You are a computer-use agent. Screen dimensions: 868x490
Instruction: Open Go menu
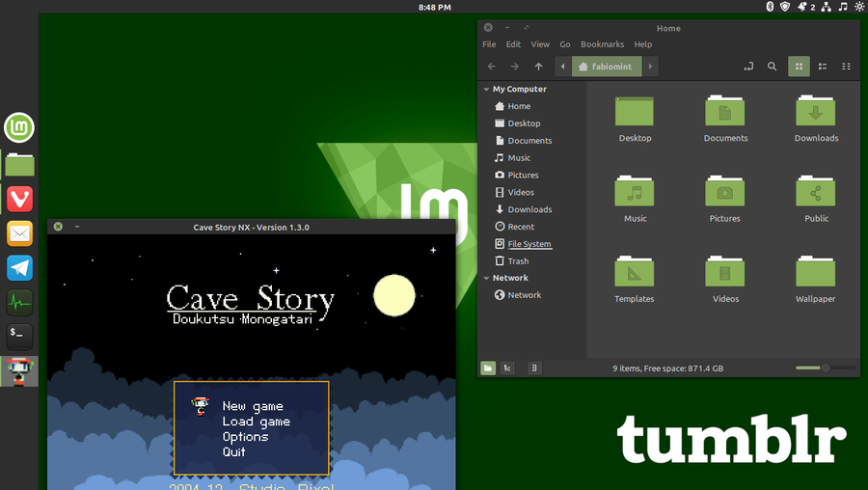pos(564,44)
